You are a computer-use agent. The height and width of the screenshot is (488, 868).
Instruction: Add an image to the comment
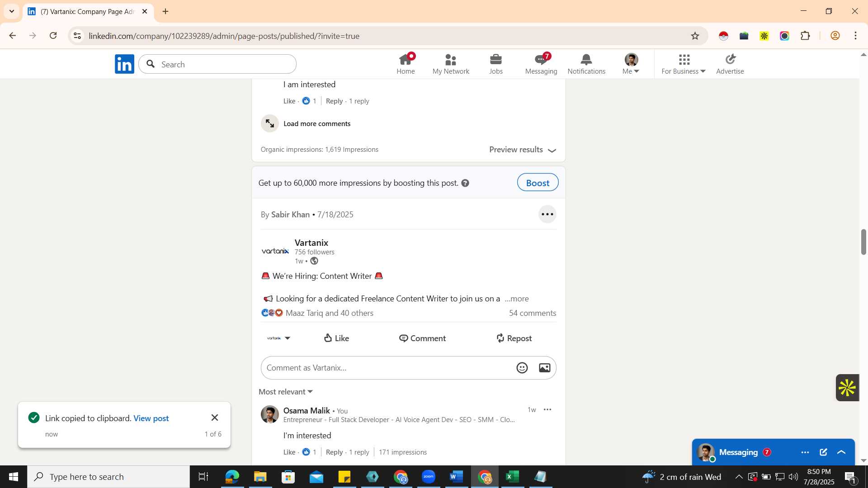[544, 368]
